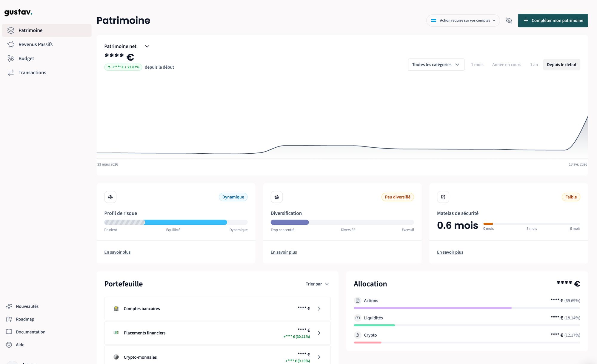Click Compléter mon patrimoine button
The image size is (597, 364).
pos(553,21)
